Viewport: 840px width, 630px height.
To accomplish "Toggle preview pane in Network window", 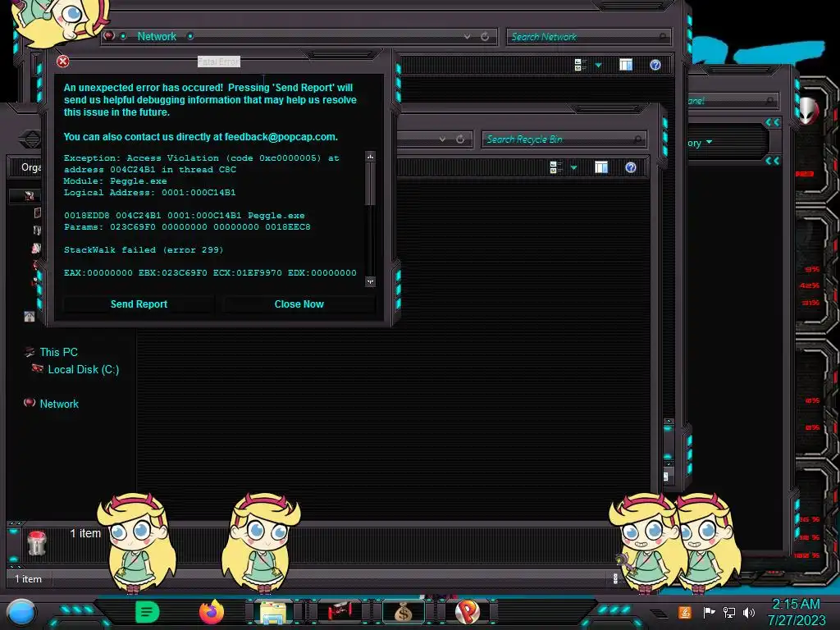I will tap(626, 65).
